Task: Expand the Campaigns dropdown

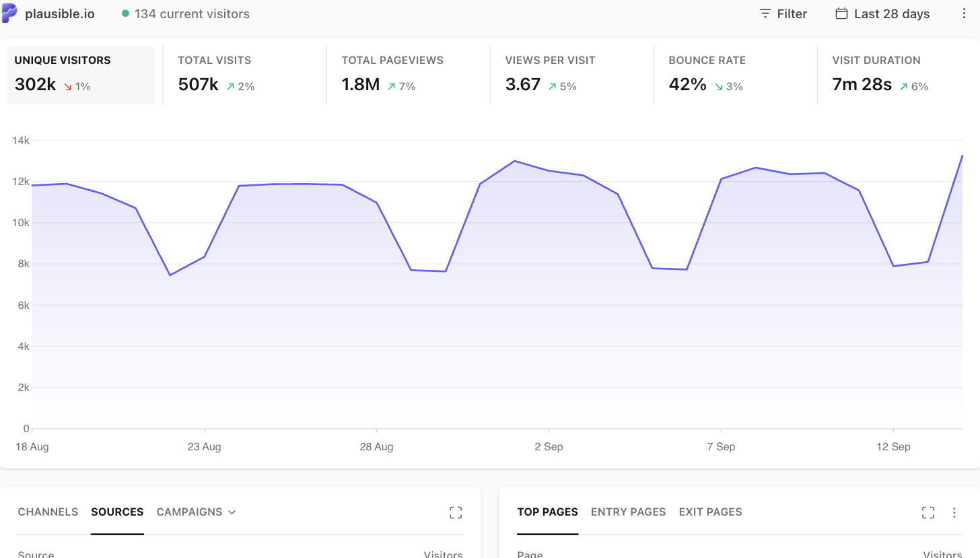Action: 196,512
